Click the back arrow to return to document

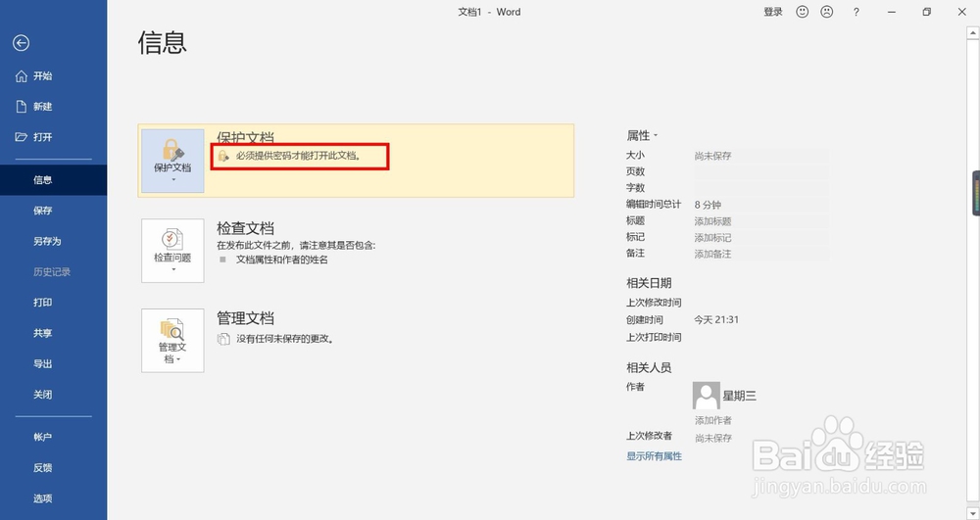(21, 42)
